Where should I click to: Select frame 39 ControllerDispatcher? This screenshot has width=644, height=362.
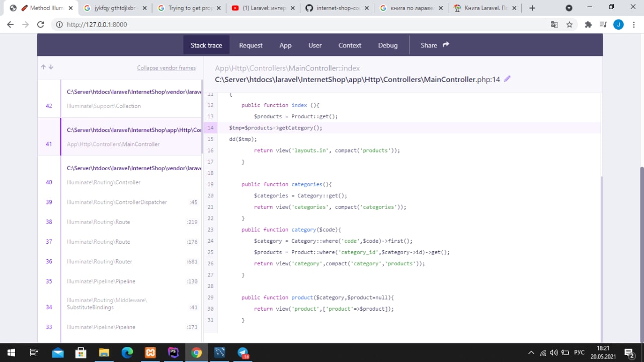(x=120, y=202)
